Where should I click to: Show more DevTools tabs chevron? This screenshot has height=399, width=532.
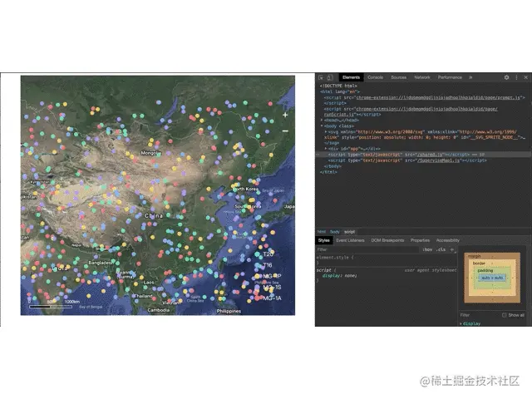pyautogui.click(x=470, y=77)
